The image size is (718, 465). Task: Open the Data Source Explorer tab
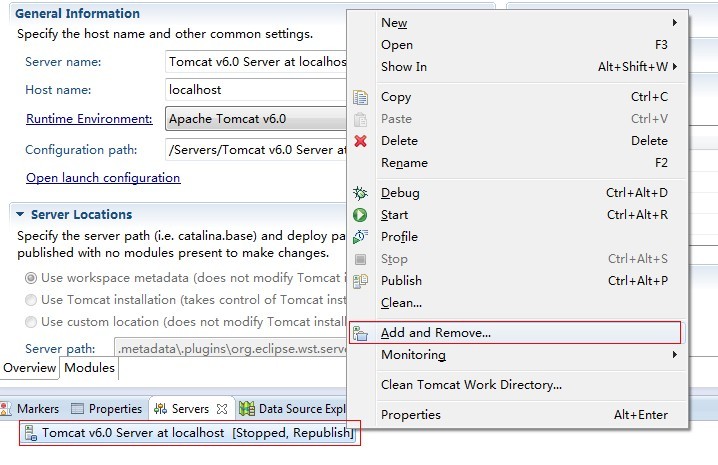[292, 409]
